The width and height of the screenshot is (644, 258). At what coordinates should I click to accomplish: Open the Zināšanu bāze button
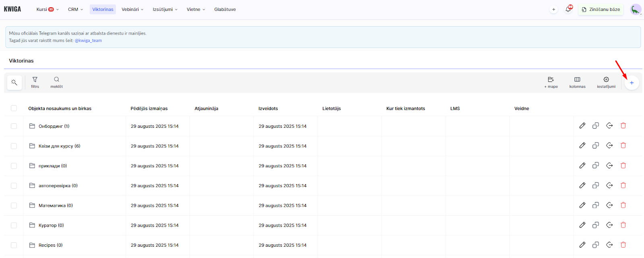[x=601, y=9]
